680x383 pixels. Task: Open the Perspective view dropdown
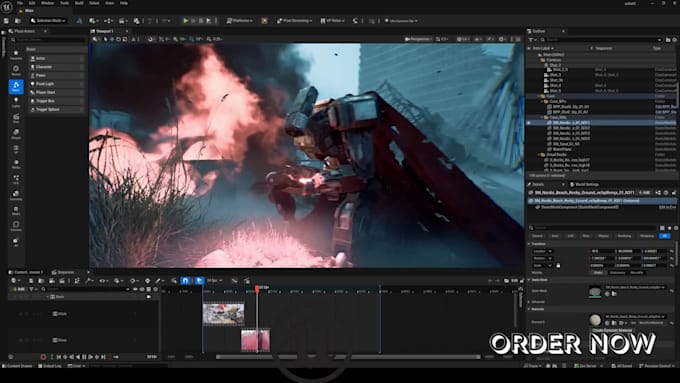tap(418, 39)
